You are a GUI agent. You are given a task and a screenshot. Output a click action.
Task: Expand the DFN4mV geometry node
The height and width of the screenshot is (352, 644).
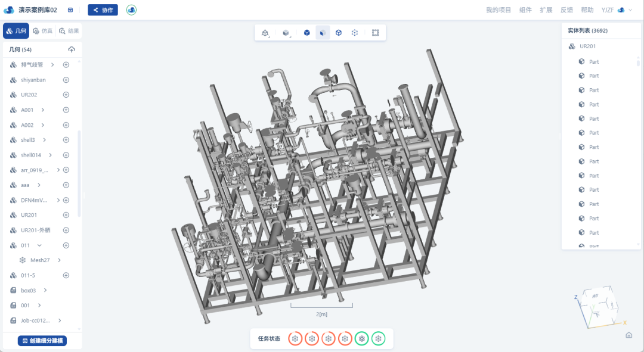pyautogui.click(x=58, y=200)
